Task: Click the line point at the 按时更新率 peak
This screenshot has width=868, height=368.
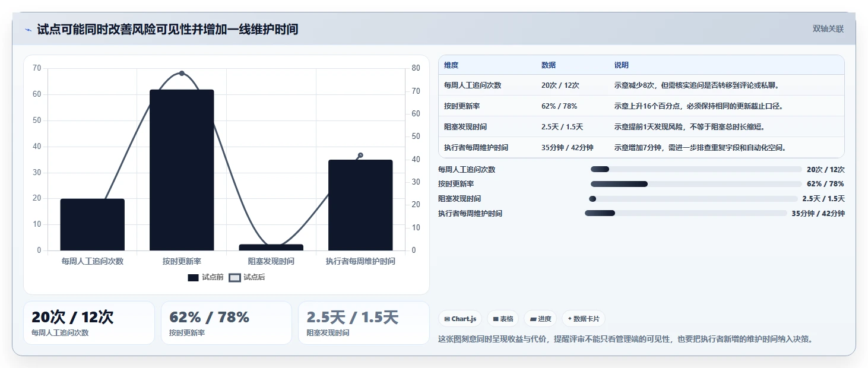Action: click(x=182, y=73)
